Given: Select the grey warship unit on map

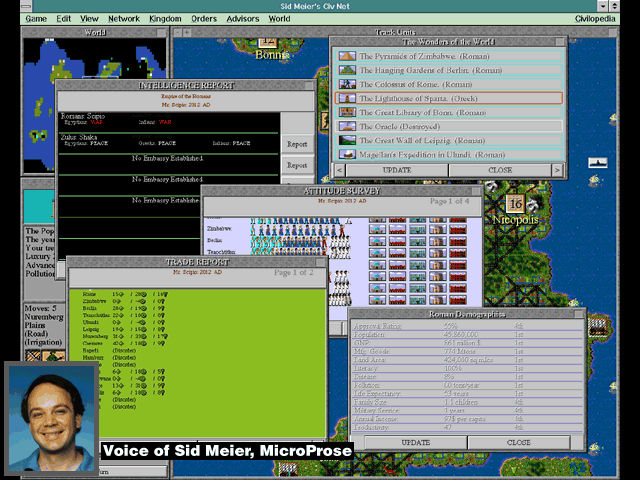Looking at the screenshot, I should coord(598,162).
